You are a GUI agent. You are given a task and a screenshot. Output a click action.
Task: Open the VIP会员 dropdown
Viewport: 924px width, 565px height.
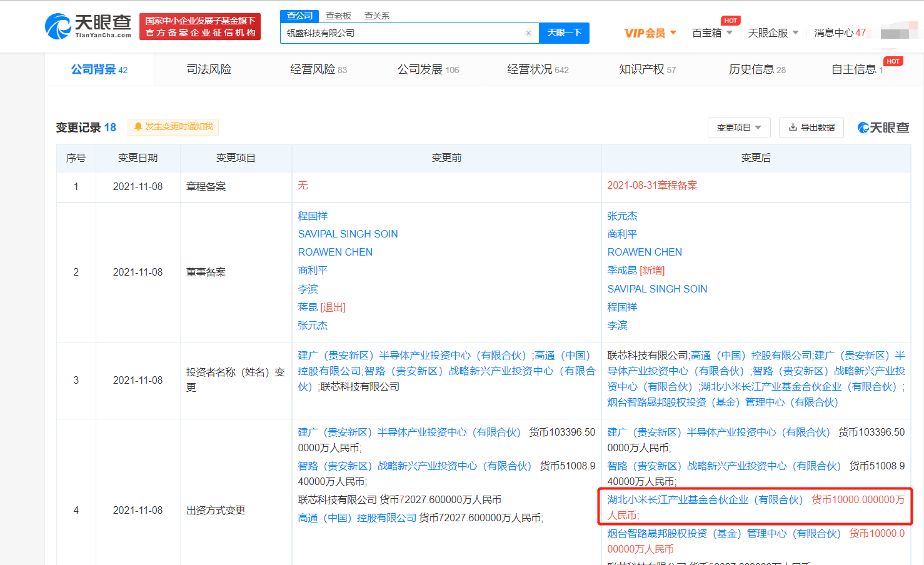click(x=650, y=33)
